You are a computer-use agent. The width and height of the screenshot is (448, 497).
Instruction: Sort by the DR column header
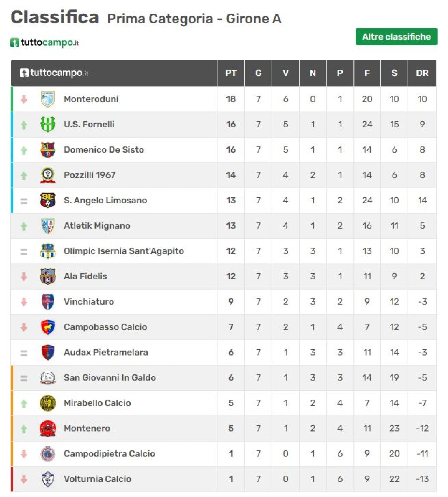click(422, 73)
